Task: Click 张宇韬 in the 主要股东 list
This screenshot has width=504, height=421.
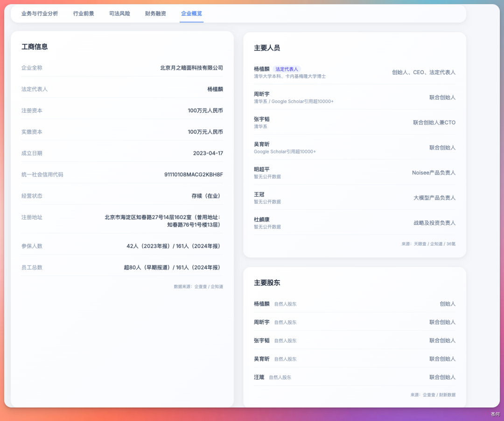Action: tap(262, 340)
